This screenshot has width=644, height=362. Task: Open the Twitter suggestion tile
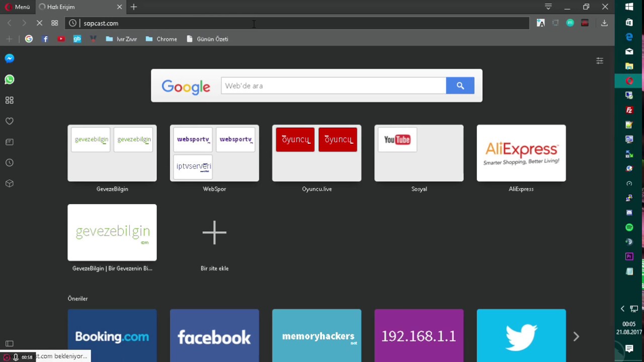tap(521, 335)
